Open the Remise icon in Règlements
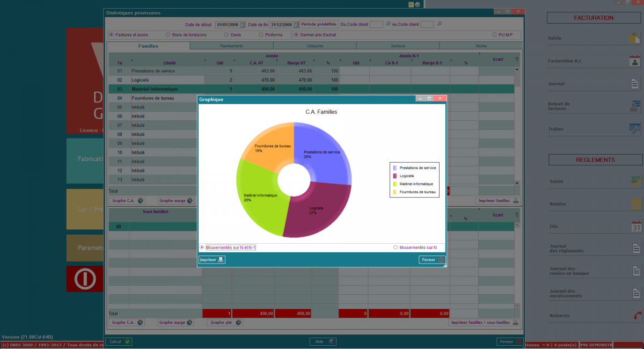644x349 pixels. click(635, 203)
